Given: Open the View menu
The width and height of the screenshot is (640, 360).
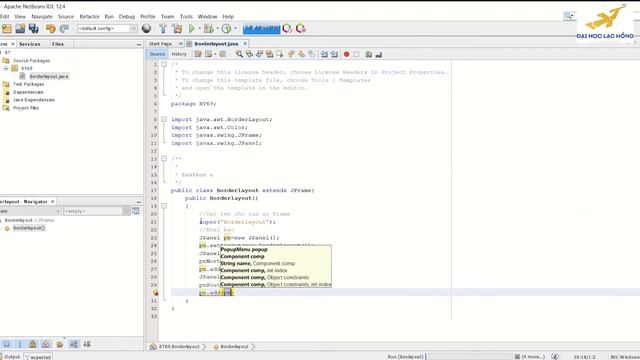Looking at the screenshot, I should tap(20, 16).
